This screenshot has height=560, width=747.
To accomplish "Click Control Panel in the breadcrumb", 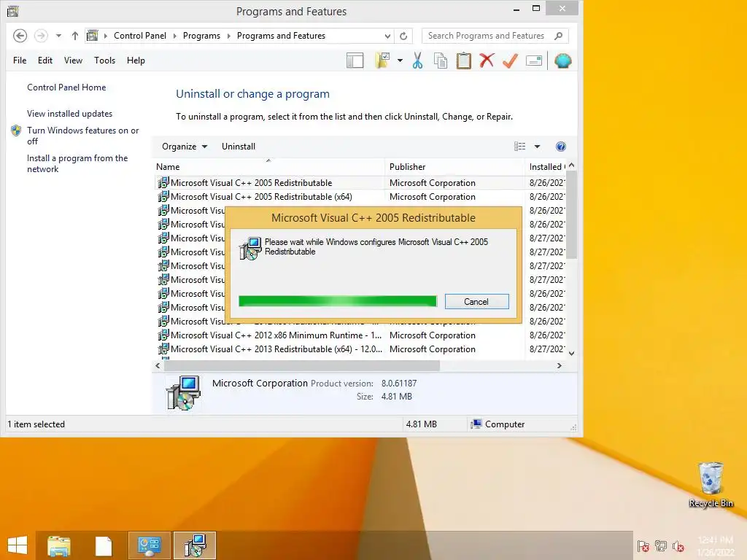I will click(140, 36).
